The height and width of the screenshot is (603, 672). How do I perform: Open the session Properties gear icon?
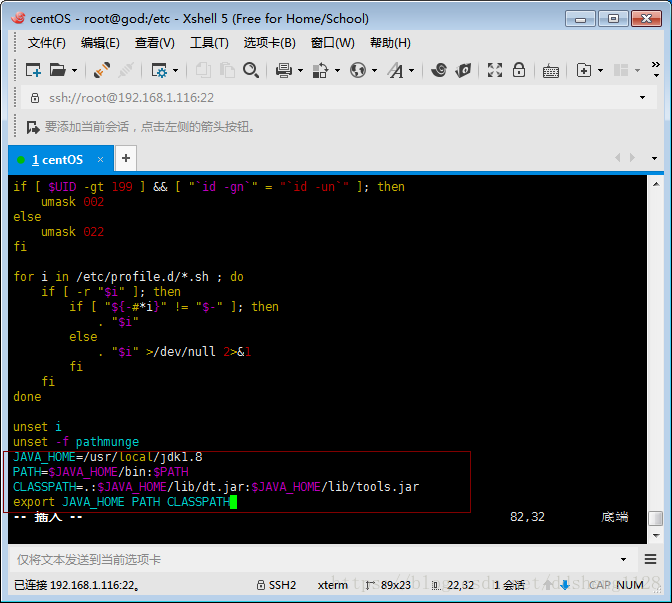click(159, 70)
